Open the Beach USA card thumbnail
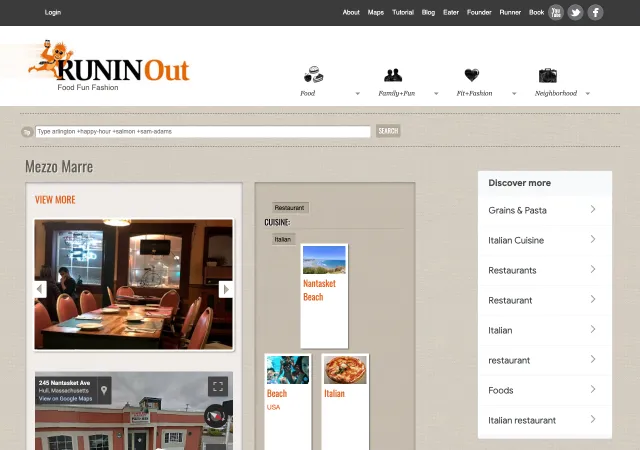Image resolution: width=640 pixels, height=450 pixels. tap(288, 370)
